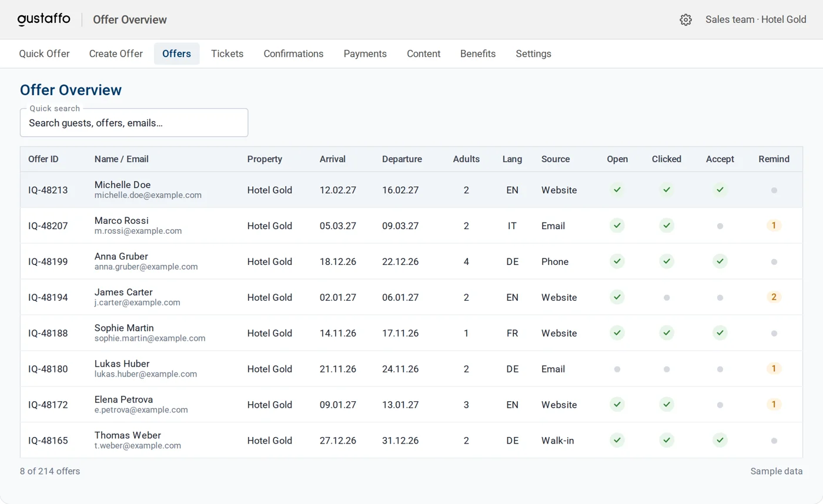Open the settings gear icon
The height and width of the screenshot is (504, 823).
tap(685, 19)
